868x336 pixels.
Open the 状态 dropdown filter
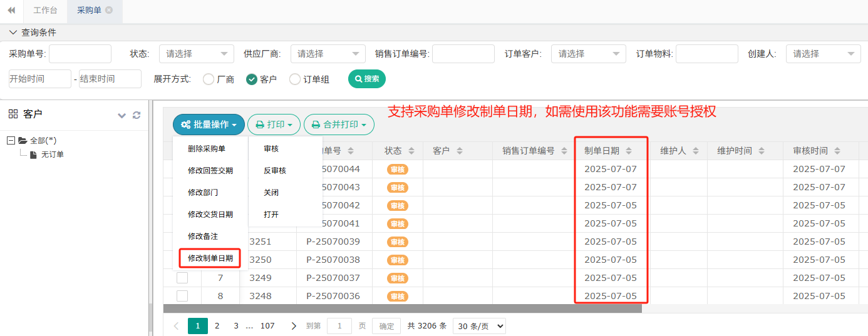pos(196,54)
